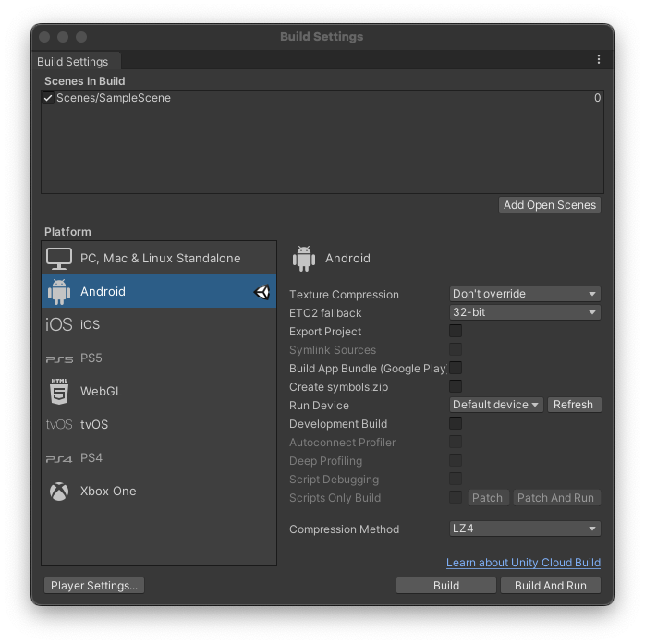Open the Run Device default device dropdown
The width and height of the screenshot is (645, 644).
[496, 405]
